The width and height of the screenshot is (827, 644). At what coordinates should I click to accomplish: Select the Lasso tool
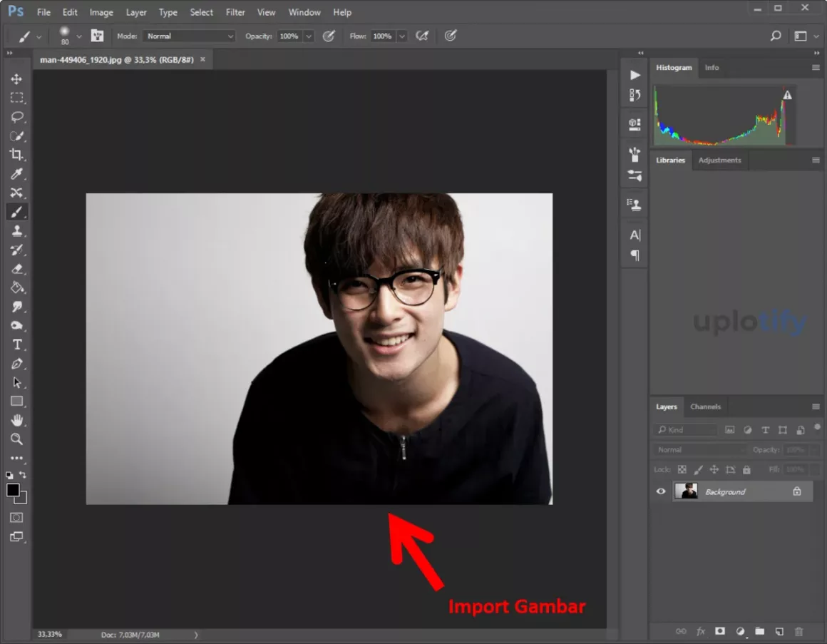16,117
